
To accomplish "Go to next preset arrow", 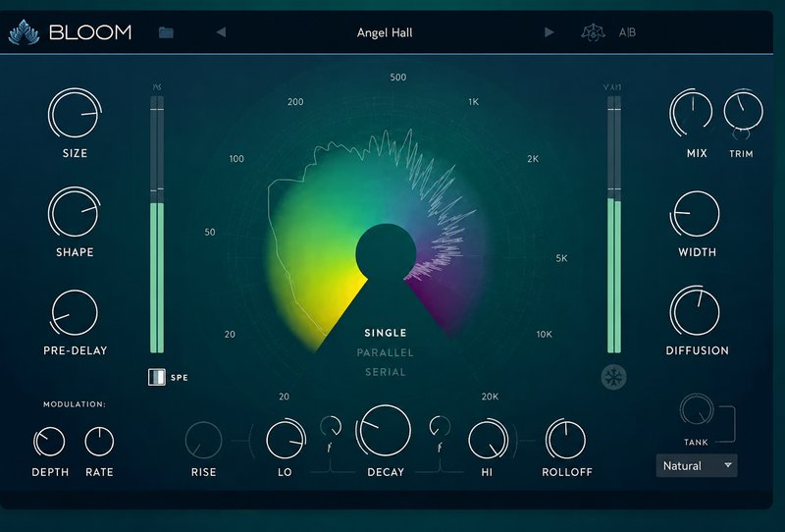I will 549,32.
